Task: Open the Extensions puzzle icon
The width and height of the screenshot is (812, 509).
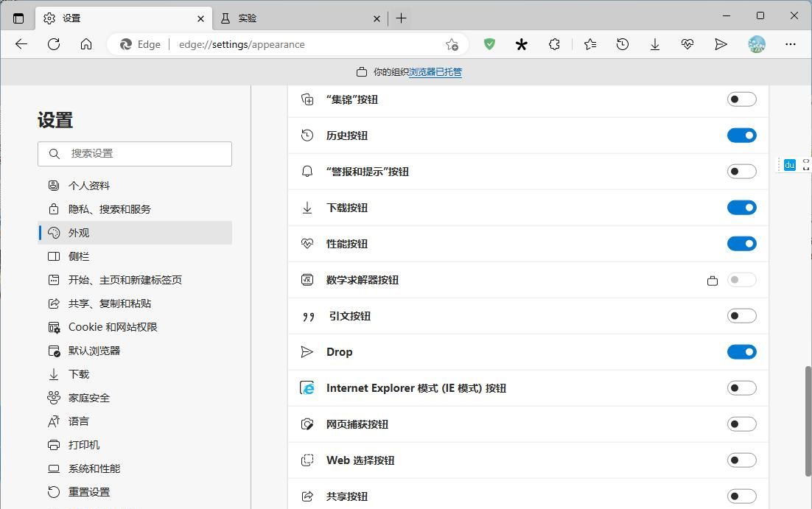Action: [x=555, y=44]
